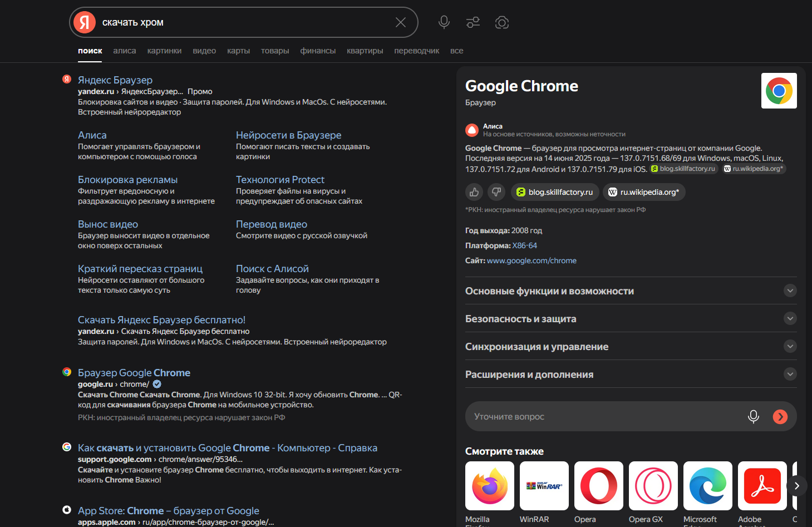Clear the search query with the X icon
812x527 pixels.
click(401, 22)
